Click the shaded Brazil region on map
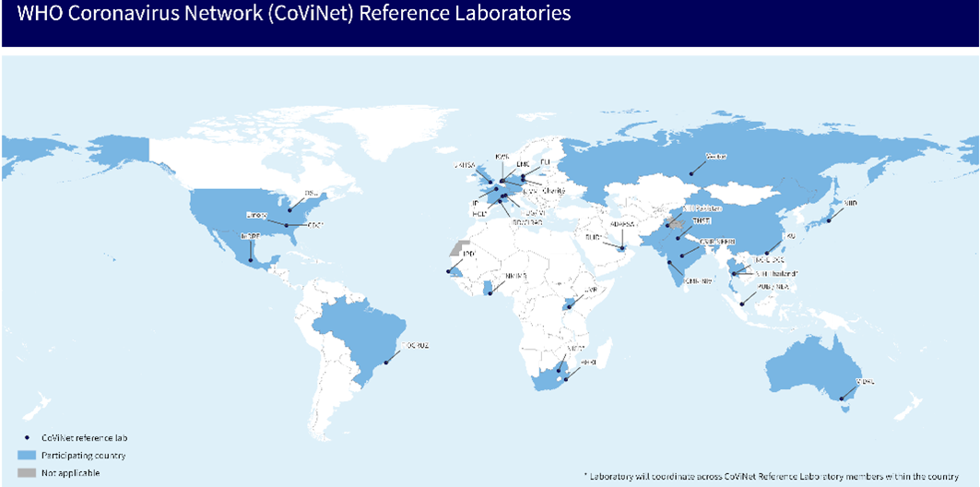The height and width of the screenshot is (487, 980). tap(362, 331)
